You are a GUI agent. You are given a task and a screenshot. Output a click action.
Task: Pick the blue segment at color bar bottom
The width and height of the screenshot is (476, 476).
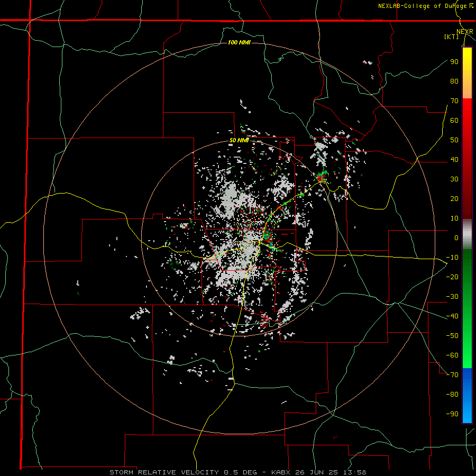click(467, 396)
